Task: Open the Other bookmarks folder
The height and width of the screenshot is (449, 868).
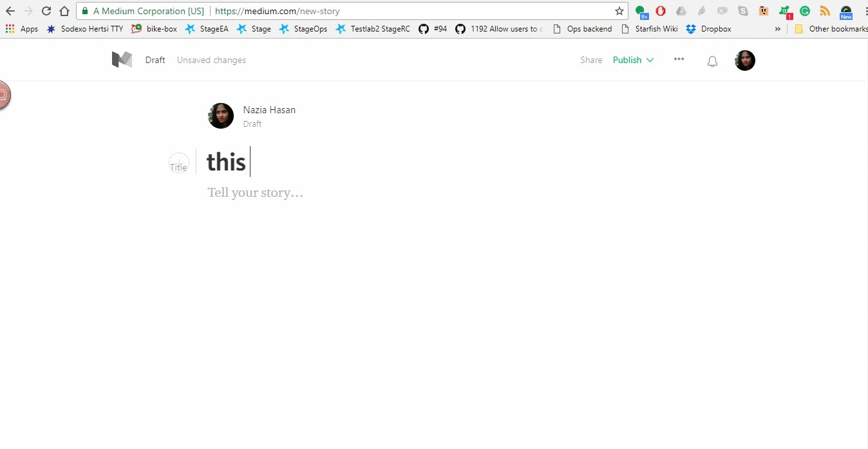Action: pos(831,29)
